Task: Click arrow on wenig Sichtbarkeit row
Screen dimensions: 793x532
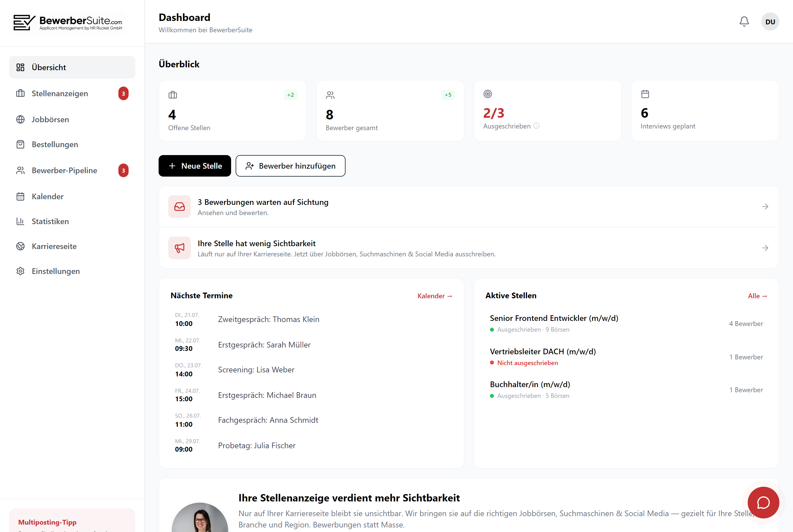Action: click(x=765, y=248)
